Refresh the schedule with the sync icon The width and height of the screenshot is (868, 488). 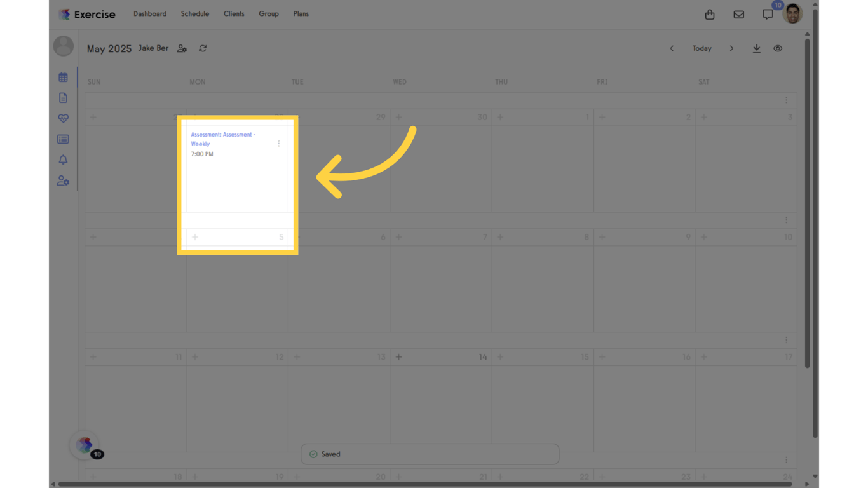203,48
